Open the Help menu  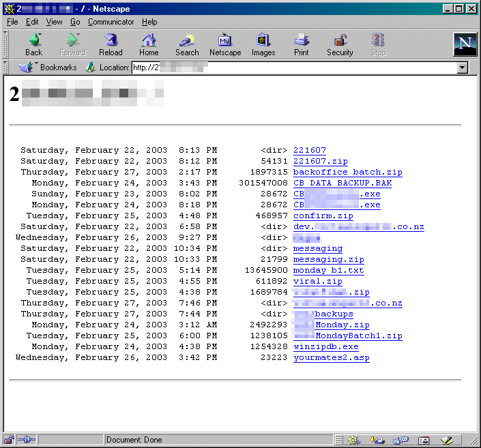pos(149,22)
